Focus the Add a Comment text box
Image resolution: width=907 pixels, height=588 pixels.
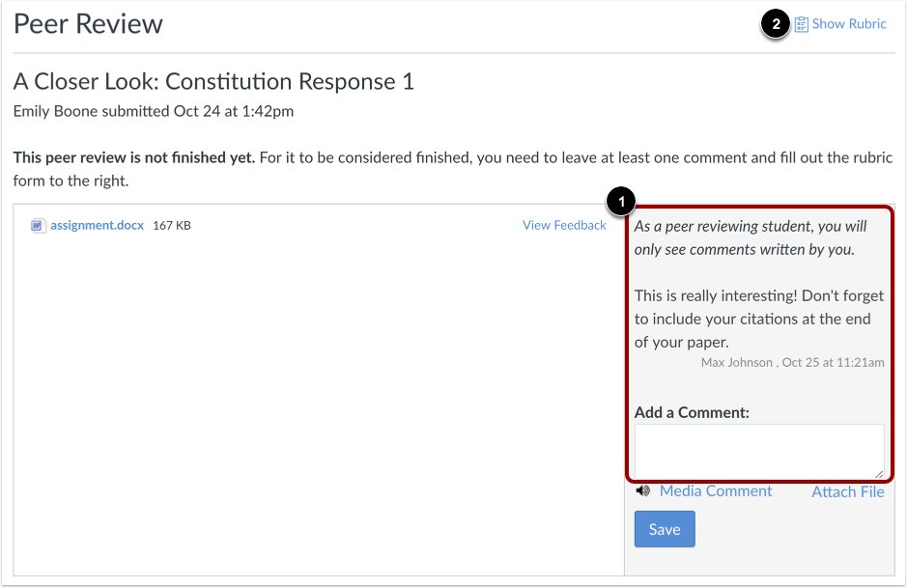(x=759, y=452)
